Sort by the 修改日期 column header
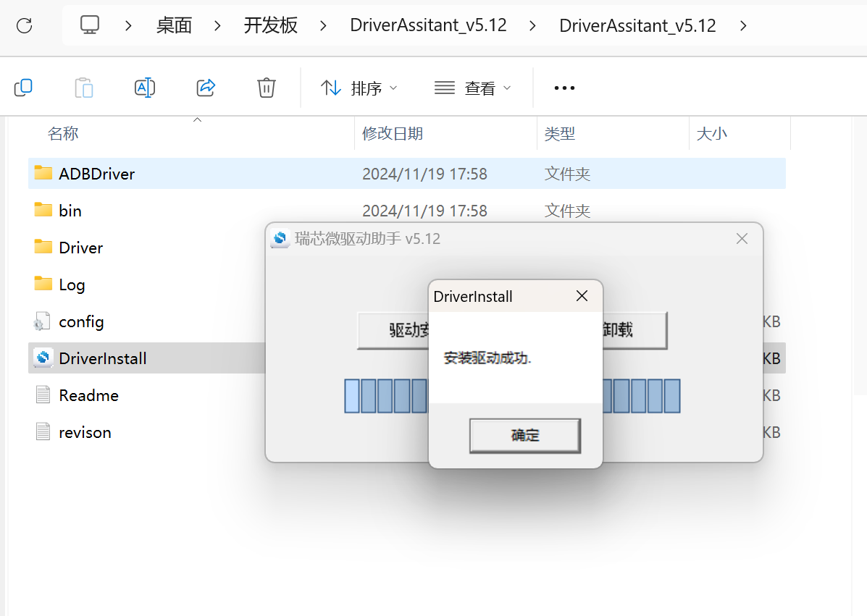 pyautogui.click(x=392, y=133)
